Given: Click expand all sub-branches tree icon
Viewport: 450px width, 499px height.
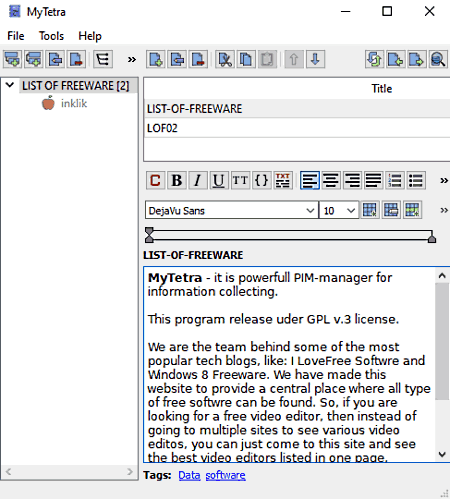Looking at the screenshot, I should point(103,60).
